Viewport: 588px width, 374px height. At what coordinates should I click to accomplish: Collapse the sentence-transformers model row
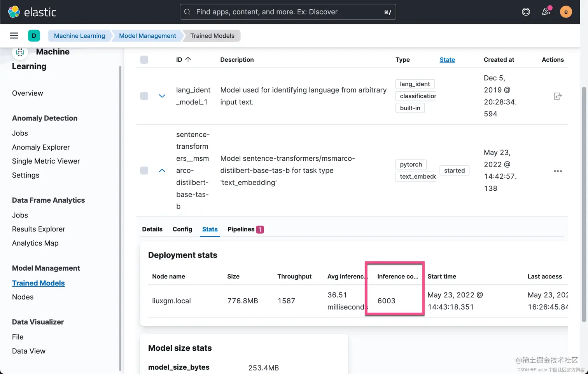tap(162, 170)
